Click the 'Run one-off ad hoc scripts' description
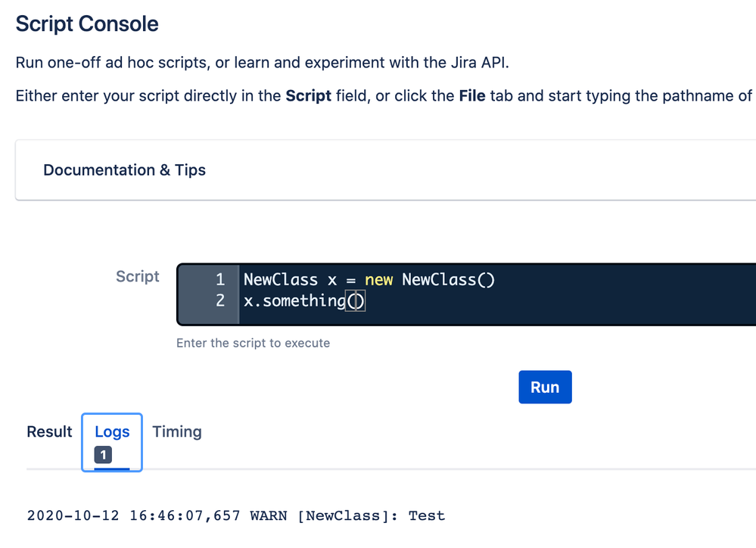 tap(262, 62)
